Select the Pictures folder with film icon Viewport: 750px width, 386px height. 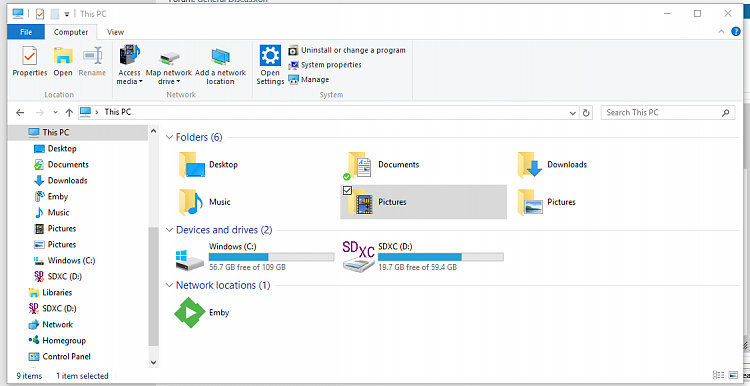(x=360, y=203)
